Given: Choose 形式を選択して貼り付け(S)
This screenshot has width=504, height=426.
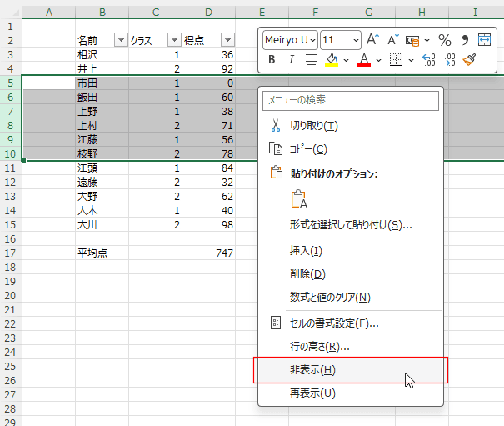Looking at the screenshot, I should click(351, 225).
